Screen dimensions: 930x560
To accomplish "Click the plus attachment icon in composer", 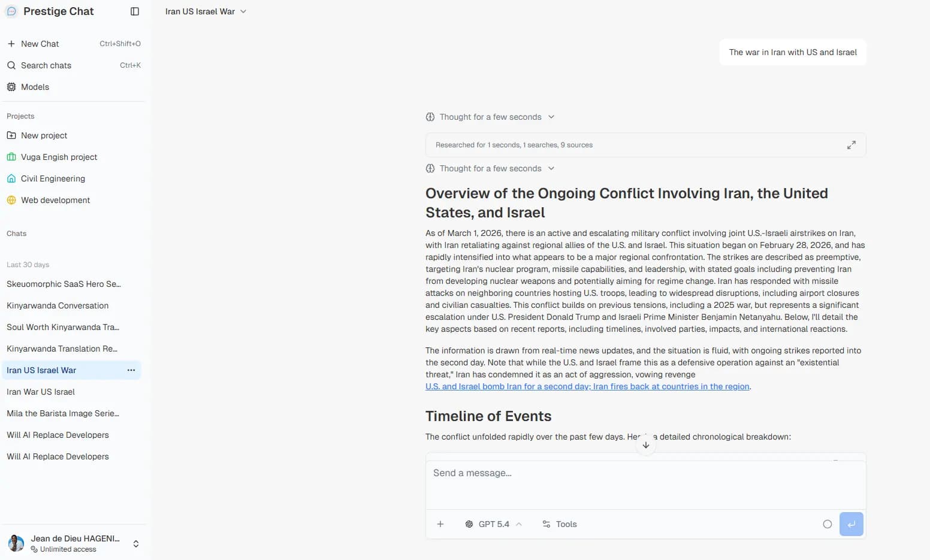I will [440, 524].
